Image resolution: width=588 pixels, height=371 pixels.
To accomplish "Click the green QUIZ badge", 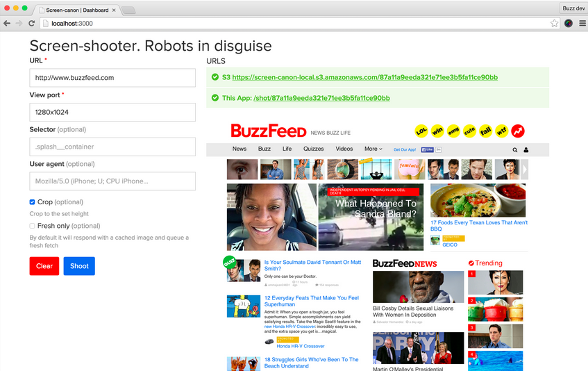I will pos(229,262).
